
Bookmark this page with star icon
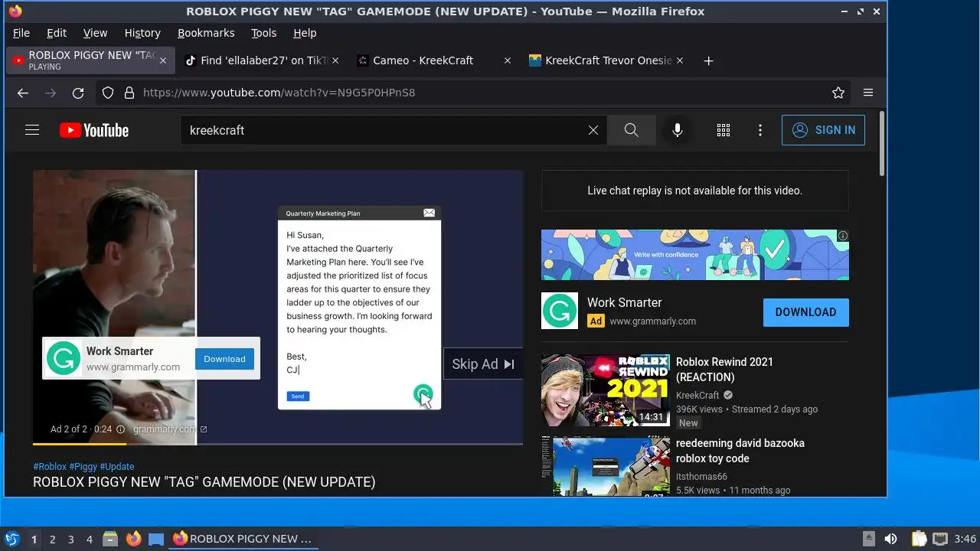[x=838, y=93]
